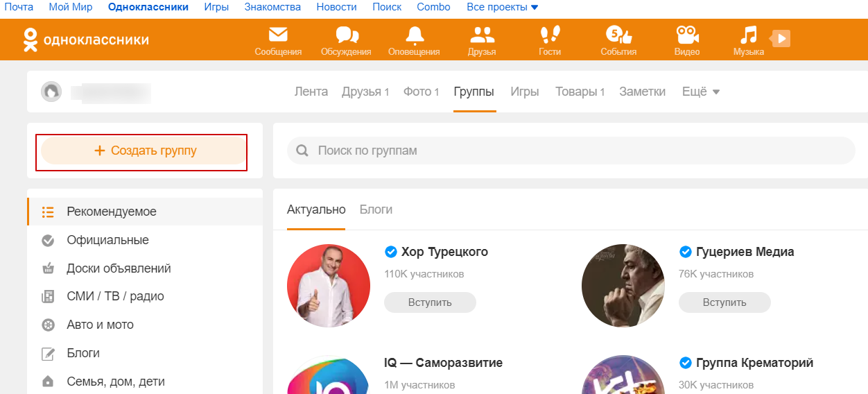
Task: Switch to the Игры profile tab
Action: [525, 92]
